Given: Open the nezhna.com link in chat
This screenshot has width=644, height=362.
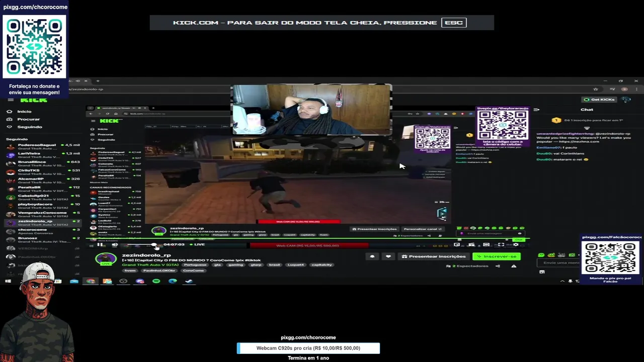Looking at the screenshot, I should (579, 142).
